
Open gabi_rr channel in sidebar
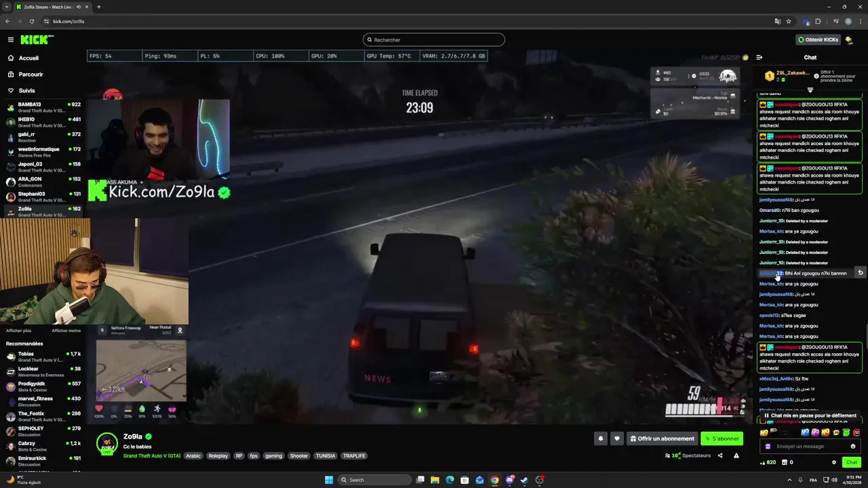(43, 136)
